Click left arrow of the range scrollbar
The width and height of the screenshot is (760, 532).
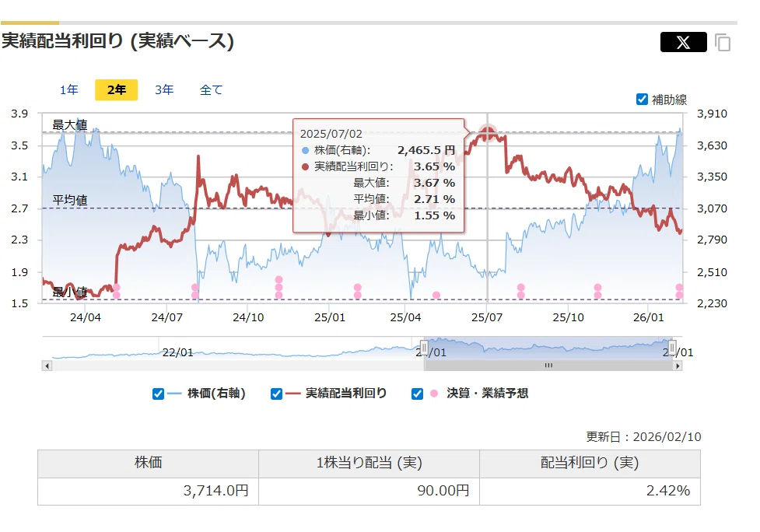(x=47, y=366)
